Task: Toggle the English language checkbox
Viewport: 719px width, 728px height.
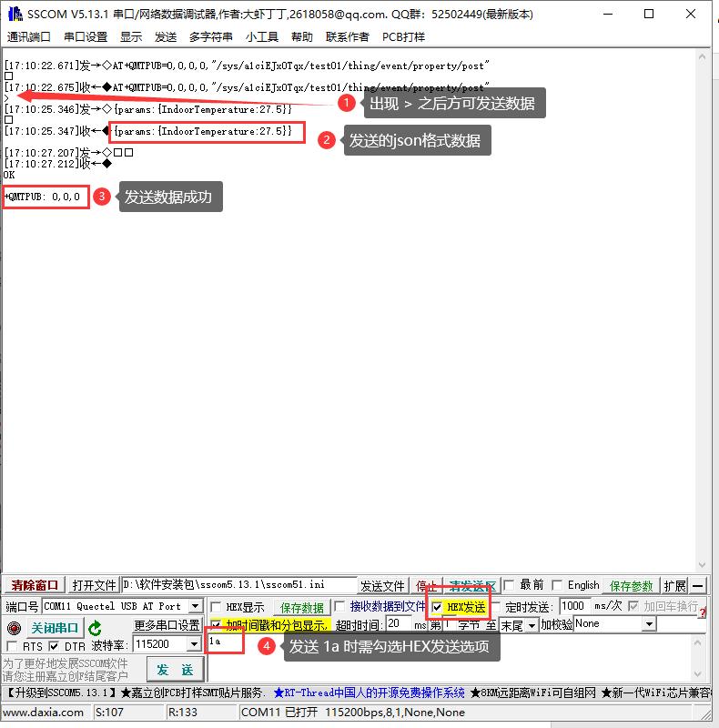Action: click(557, 585)
